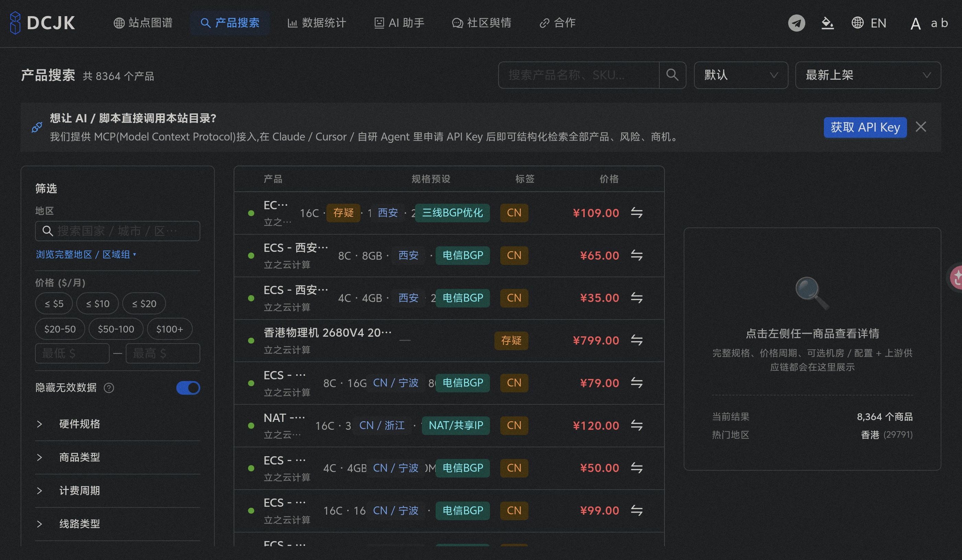Select the $50-100 price filter
Image resolution: width=962 pixels, height=560 pixels.
116,329
